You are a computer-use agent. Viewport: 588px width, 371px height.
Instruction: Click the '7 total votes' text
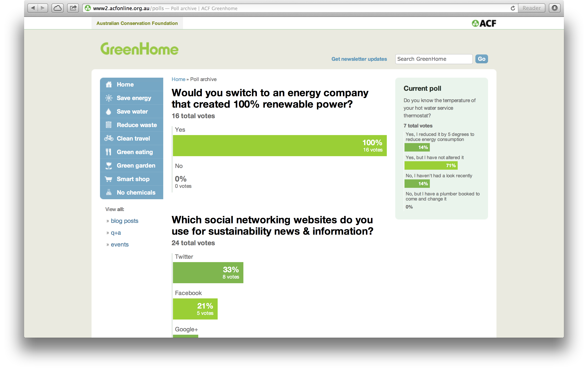(x=418, y=126)
